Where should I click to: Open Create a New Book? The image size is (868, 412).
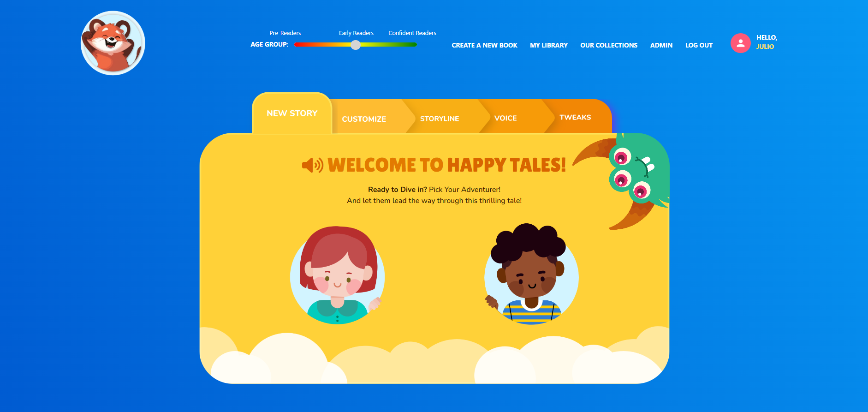pyautogui.click(x=484, y=45)
